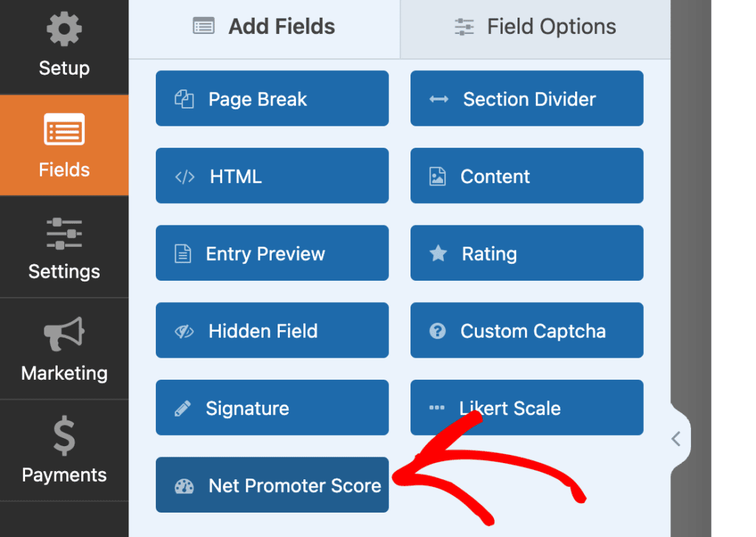Click the HTML code icon
The image size is (756, 537).
click(185, 176)
